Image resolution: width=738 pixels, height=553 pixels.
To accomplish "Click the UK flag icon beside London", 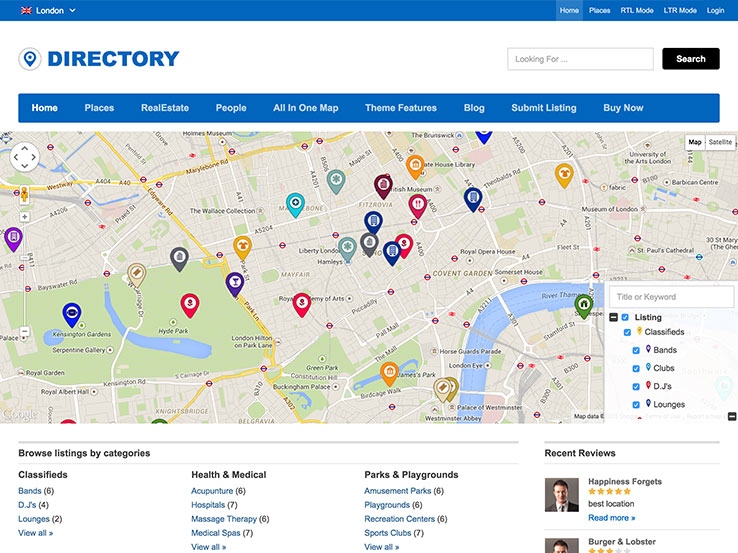I will (26, 10).
